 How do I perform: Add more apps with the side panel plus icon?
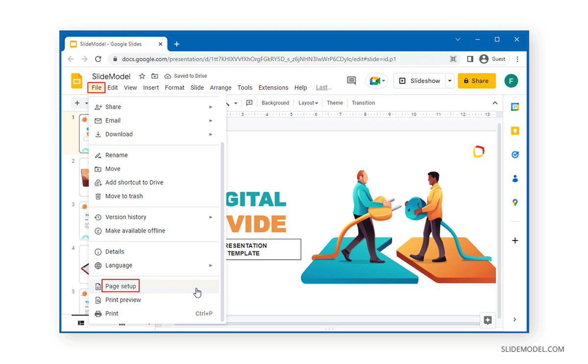(x=515, y=240)
